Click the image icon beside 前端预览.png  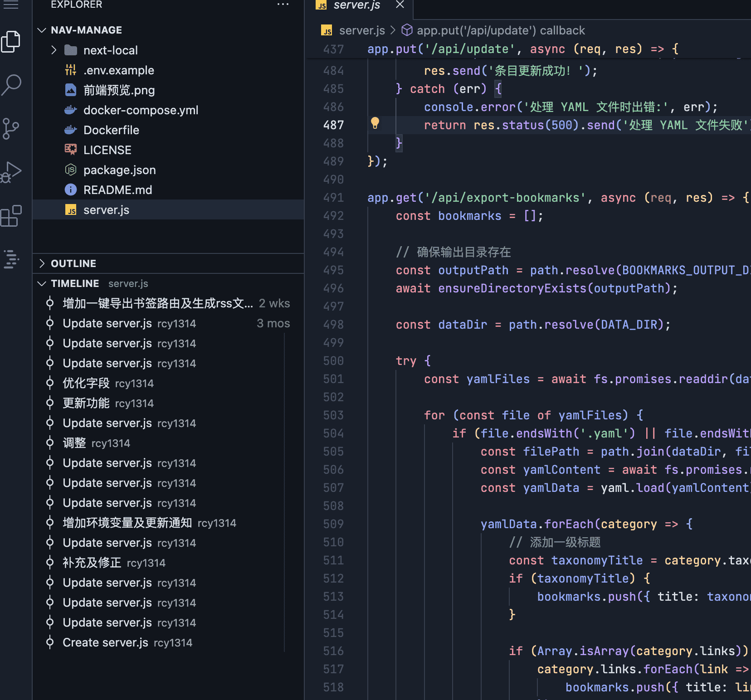[x=71, y=90]
